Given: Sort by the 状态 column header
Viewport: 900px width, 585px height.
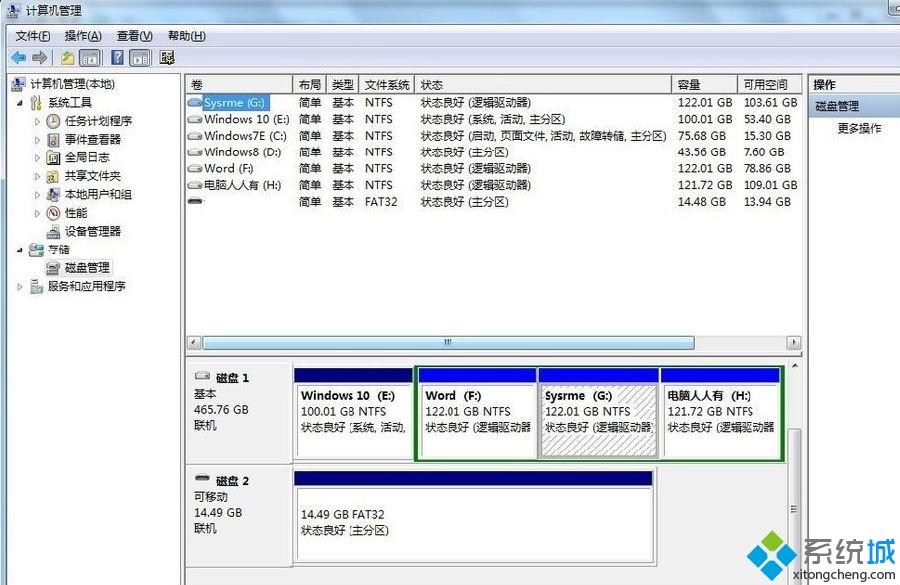Looking at the screenshot, I should (542, 85).
